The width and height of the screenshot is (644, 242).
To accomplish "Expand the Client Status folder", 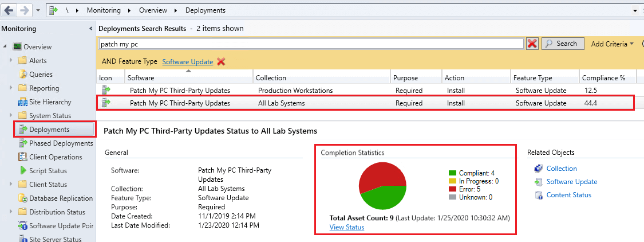I will pos(11,185).
